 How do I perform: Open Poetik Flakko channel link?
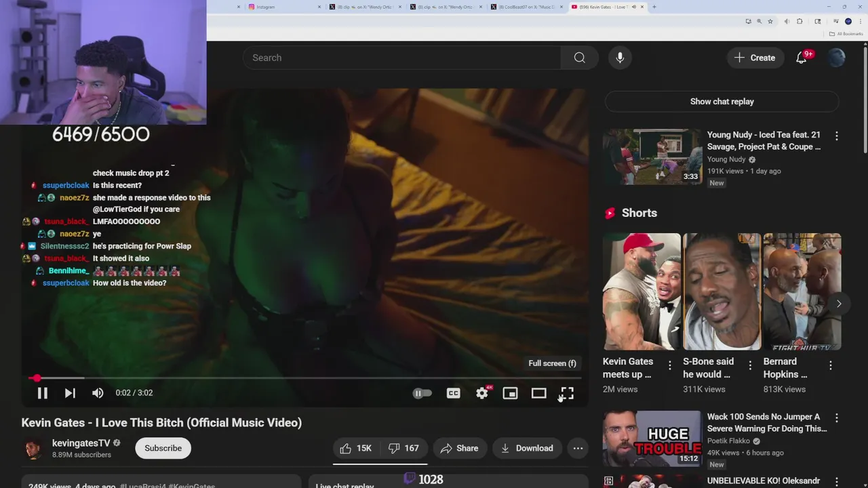pos(728,441)
